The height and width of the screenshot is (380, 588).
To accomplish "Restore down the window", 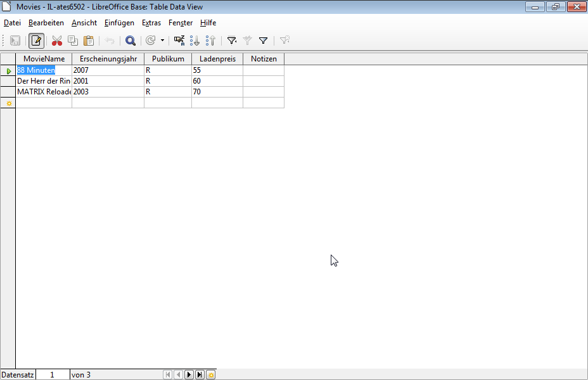I will (x=556, y=7).
